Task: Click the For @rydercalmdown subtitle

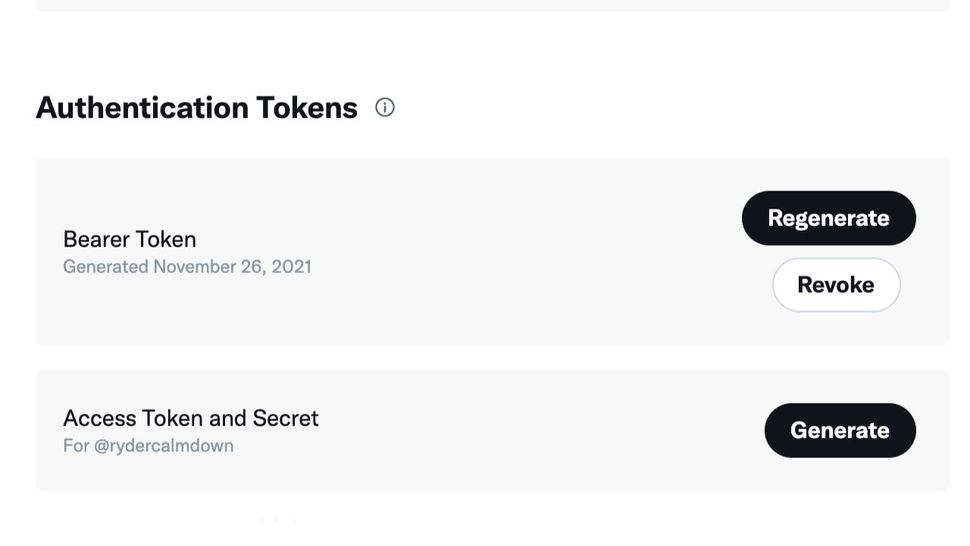Action: (x=148, y=446)
